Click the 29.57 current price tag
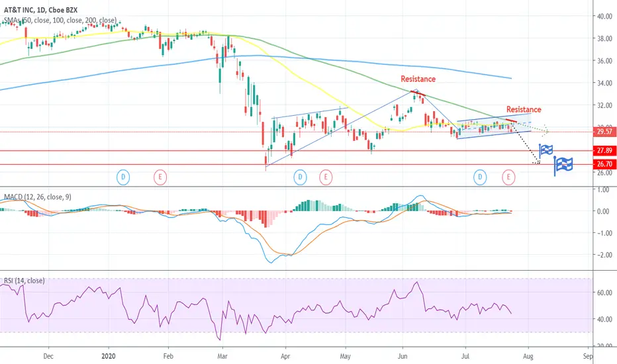Viewport: 617px width, 364px height. (604, 132)
